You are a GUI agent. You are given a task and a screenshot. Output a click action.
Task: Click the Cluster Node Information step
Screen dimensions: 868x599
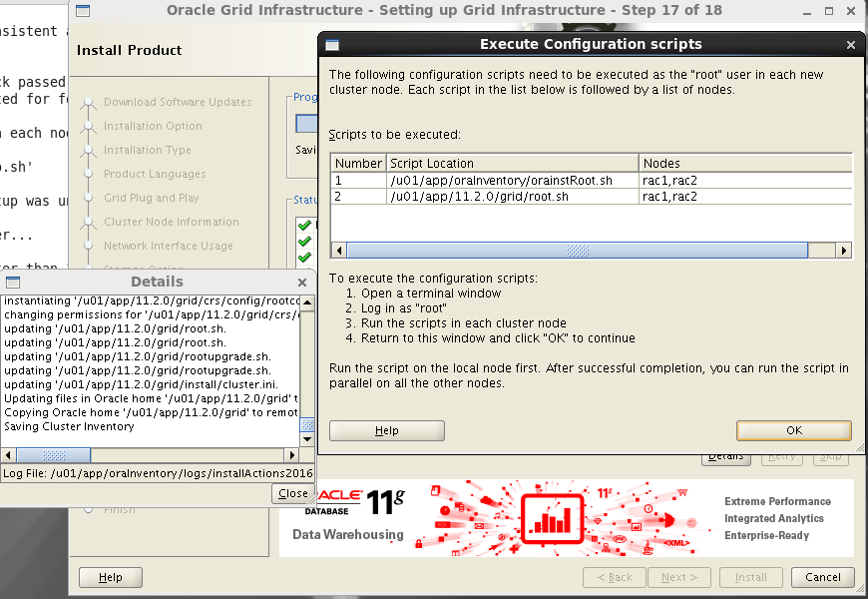[171, 222]
